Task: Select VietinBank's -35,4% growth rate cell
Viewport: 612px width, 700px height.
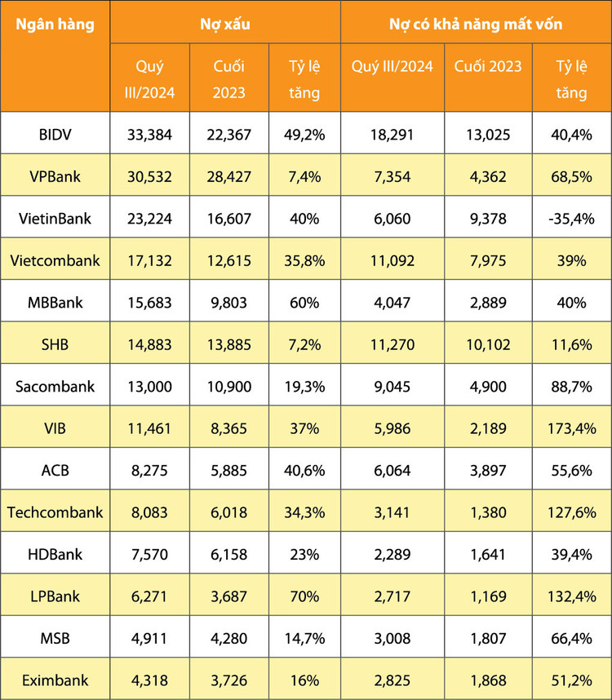Action: 571,219
